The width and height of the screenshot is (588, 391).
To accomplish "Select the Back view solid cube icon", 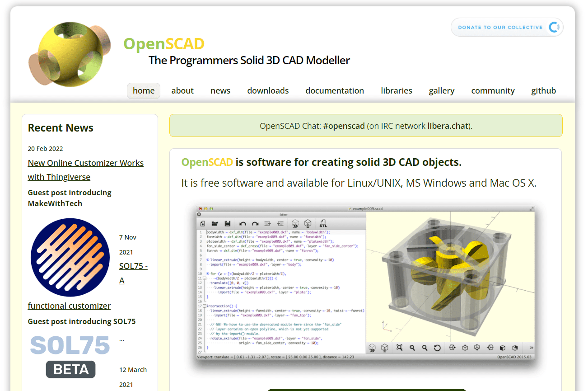I will coord(515,348).
